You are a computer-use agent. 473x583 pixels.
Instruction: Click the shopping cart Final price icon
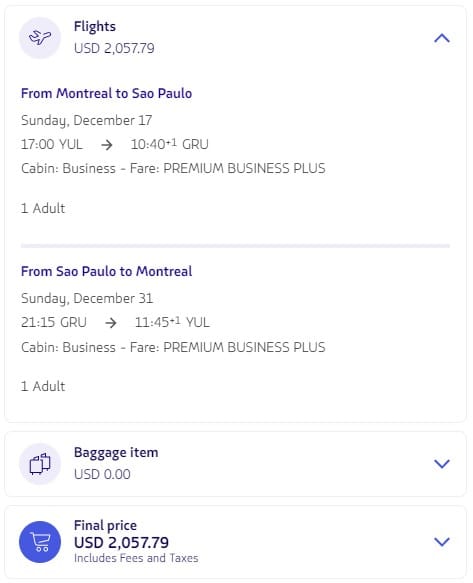coord(40,542)
